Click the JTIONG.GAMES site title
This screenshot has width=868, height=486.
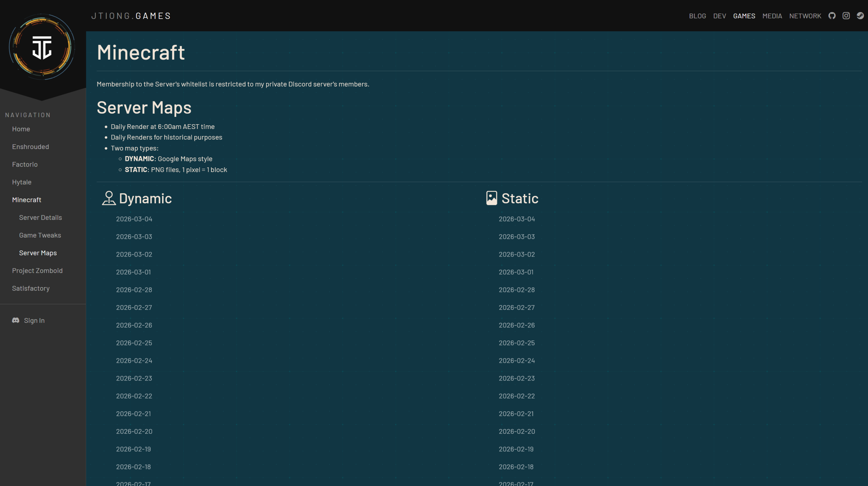click(x=131, y=16)
